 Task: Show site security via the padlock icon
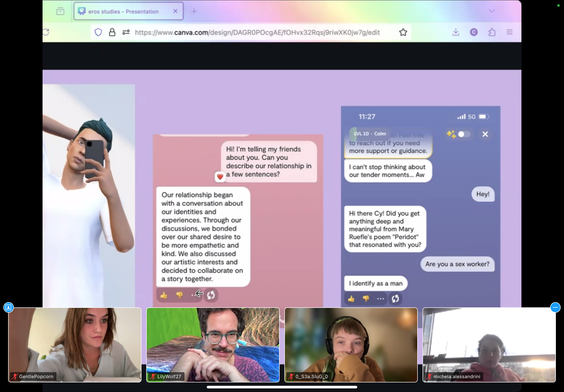112,32
